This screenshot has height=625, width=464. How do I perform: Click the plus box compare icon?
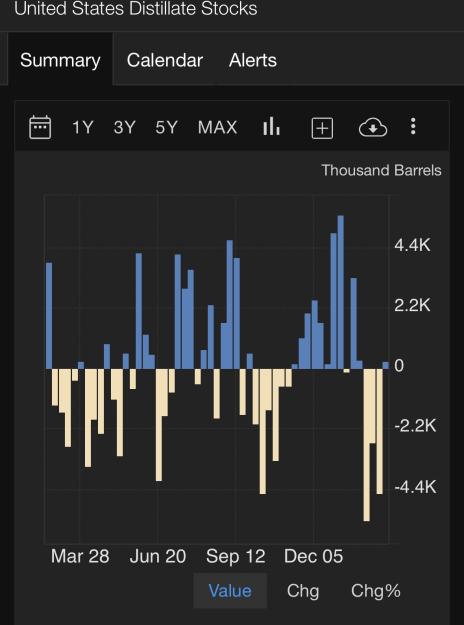click(322, 128)
